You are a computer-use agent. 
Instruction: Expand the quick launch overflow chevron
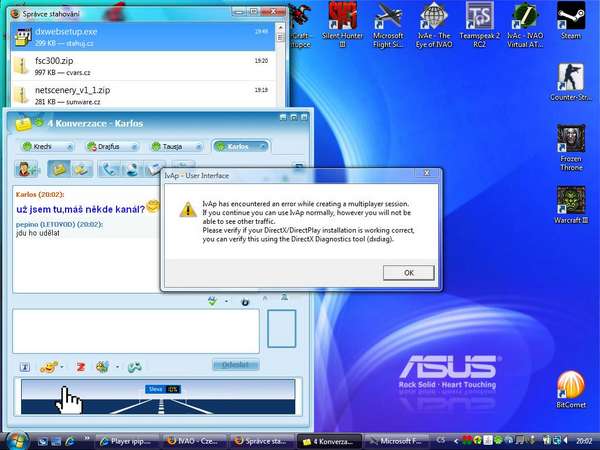coord(87,439)
